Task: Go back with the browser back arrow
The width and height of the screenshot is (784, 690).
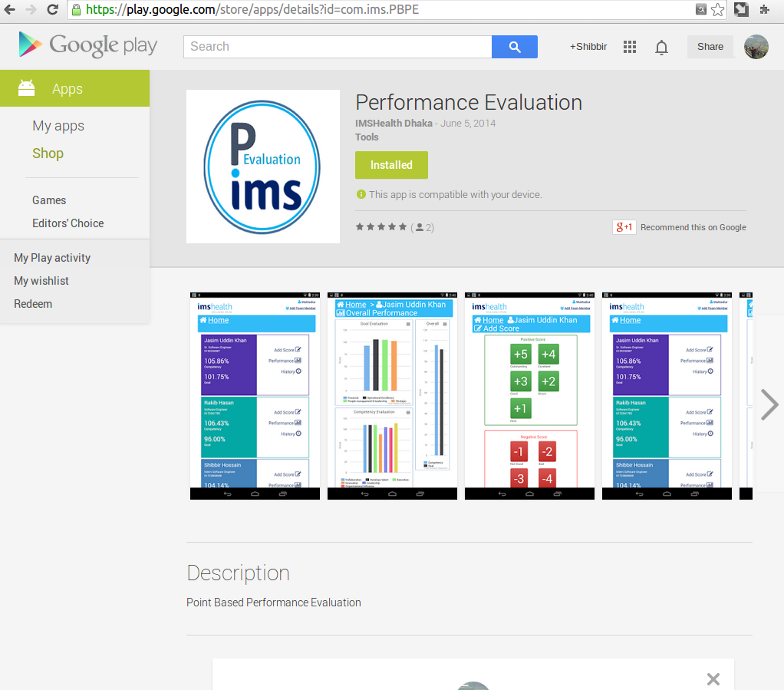Action: [x=9, y=9]
